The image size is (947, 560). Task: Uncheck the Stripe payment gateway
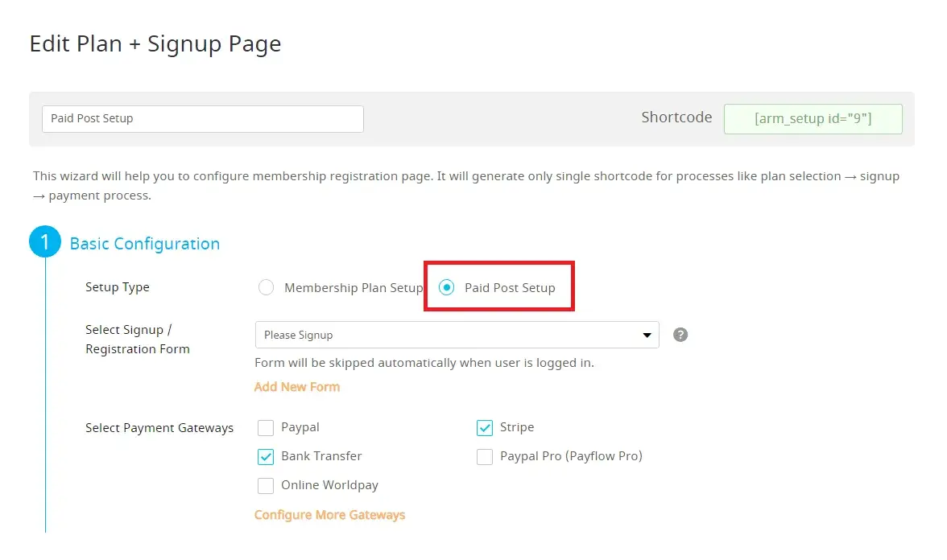click(x=485, y=428)
